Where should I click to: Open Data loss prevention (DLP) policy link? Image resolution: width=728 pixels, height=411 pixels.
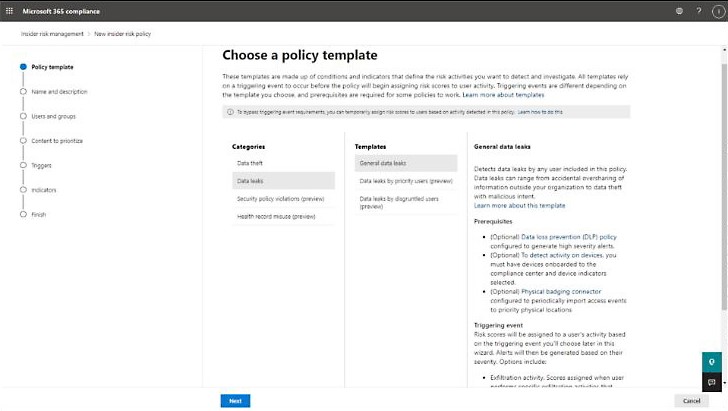[x=569, y=237]
